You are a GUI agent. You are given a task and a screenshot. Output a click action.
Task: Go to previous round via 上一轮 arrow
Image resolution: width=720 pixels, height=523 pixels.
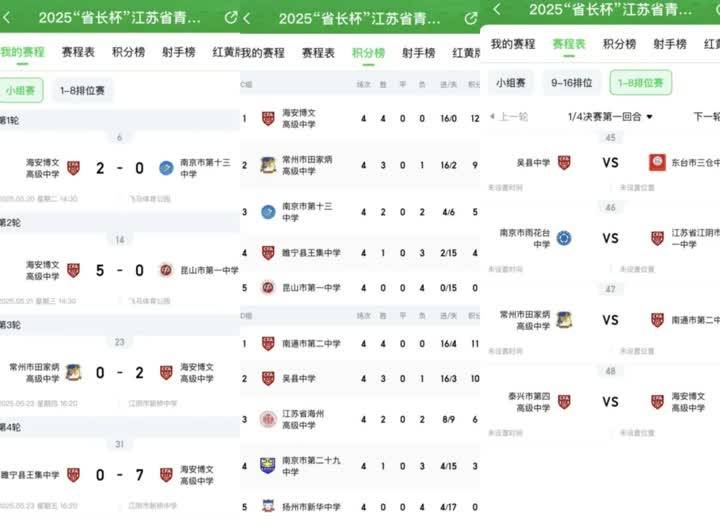coord(509,117)
